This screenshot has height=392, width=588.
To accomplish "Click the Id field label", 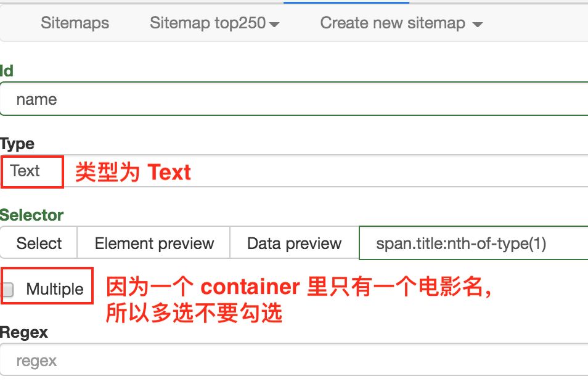I will pos(6,70).
